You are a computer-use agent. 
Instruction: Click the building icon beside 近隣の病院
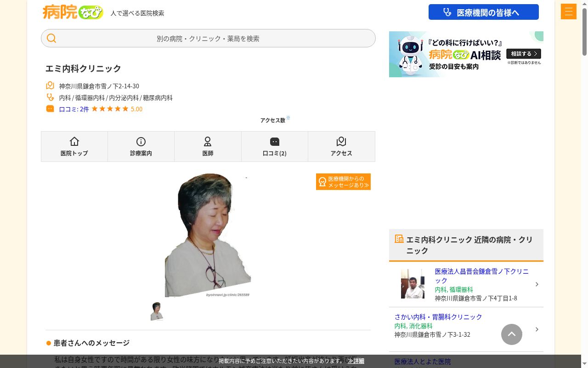coord(399,239)
